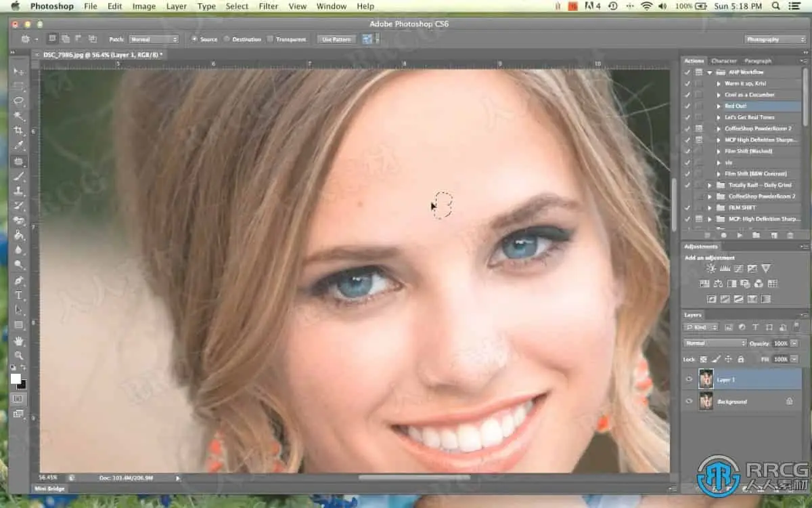812x508 pixels.
Task: Click the Layer 1 thumbnail
Action: (x=706, y=379)
